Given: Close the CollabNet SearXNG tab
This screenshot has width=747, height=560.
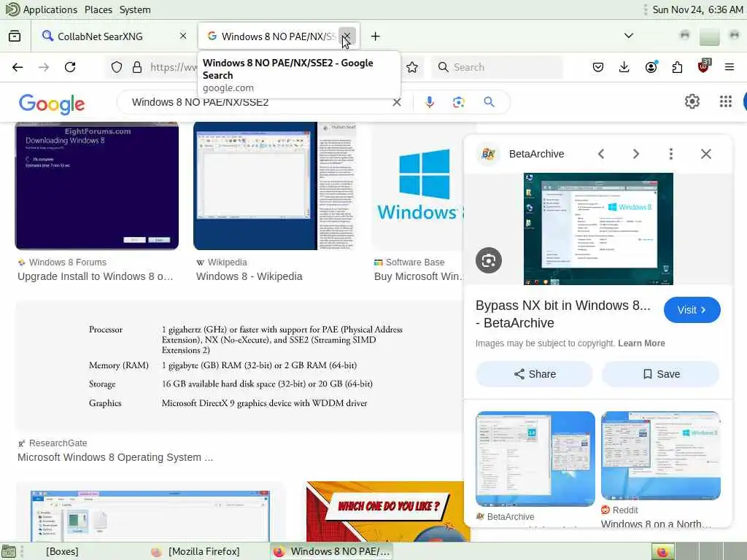Looking at the screenshot, I should (183, 36).
